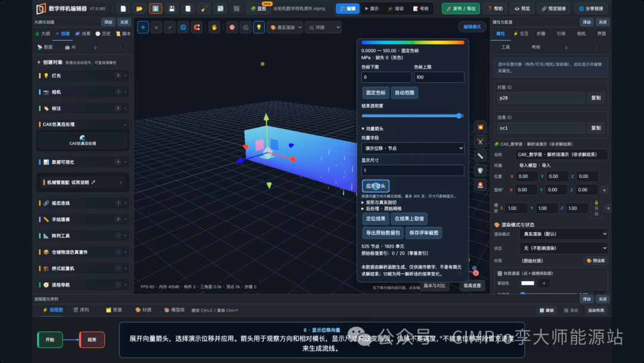Adjust the 结果透明度 slider
Viewport: 644px width, 363px height.
pyautogui.click(x=413, y=116)
